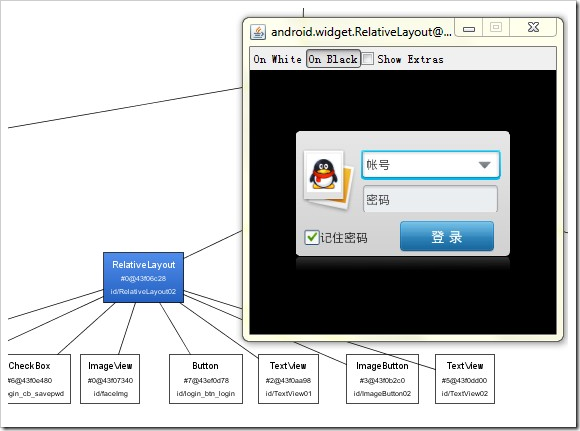Screen dimensions: 580x431
Task: Select the On Black background option
Action: 333,59
